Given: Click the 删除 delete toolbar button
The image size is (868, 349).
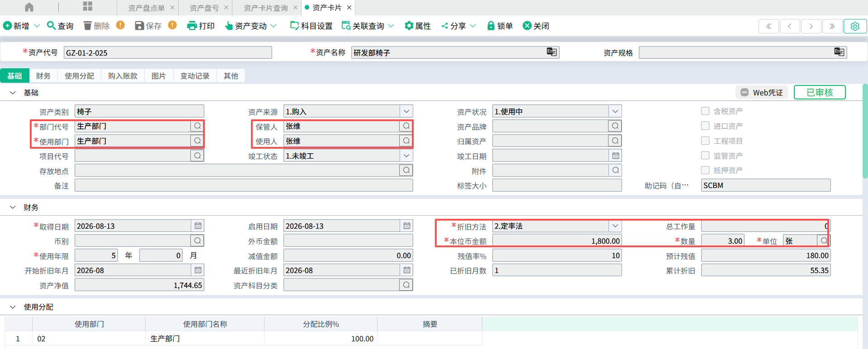Looking at the screenshot, I should pyautogui.click(x=97, y=26).
